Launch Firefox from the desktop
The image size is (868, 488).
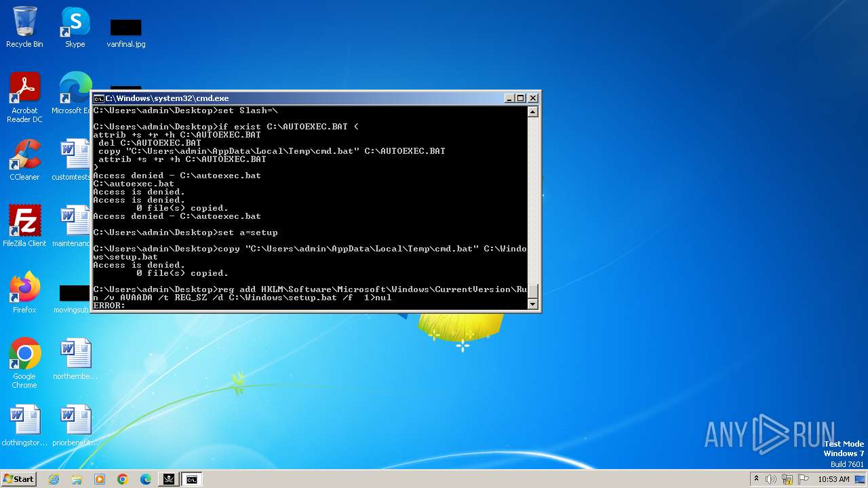[24, 293]
